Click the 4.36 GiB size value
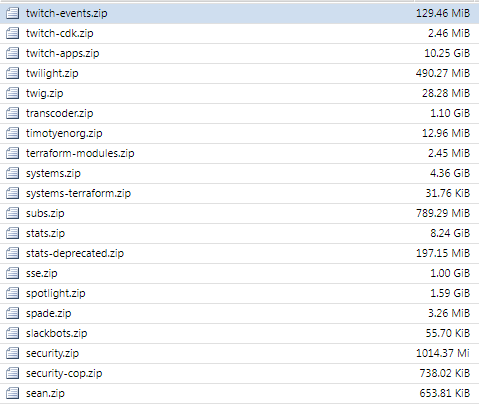This screenshot has height=407, width=479. pos(450,173)
